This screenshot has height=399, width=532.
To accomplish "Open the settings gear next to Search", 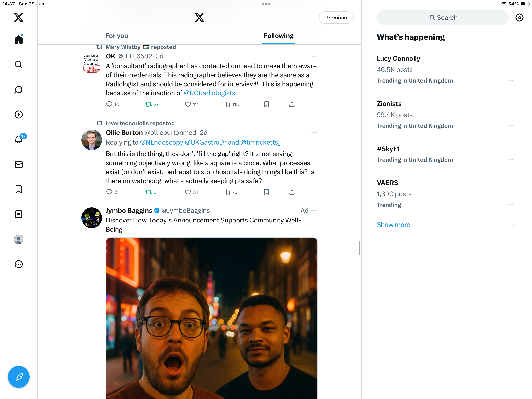I will pos(520,18).
